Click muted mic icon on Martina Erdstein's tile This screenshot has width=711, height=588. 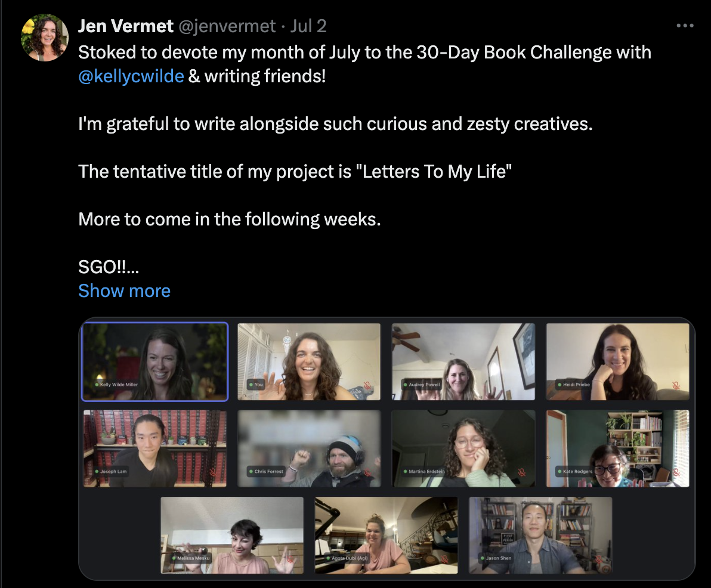(522, 472)
